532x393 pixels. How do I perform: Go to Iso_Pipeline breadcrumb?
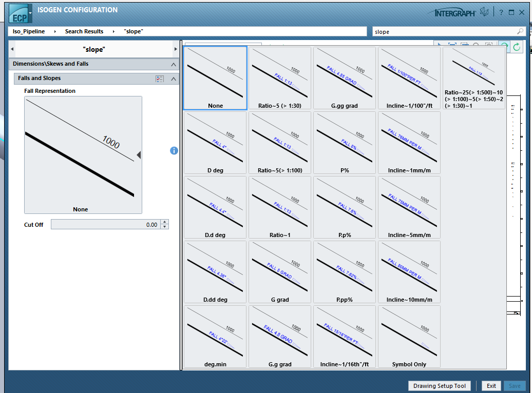point(29,31)
